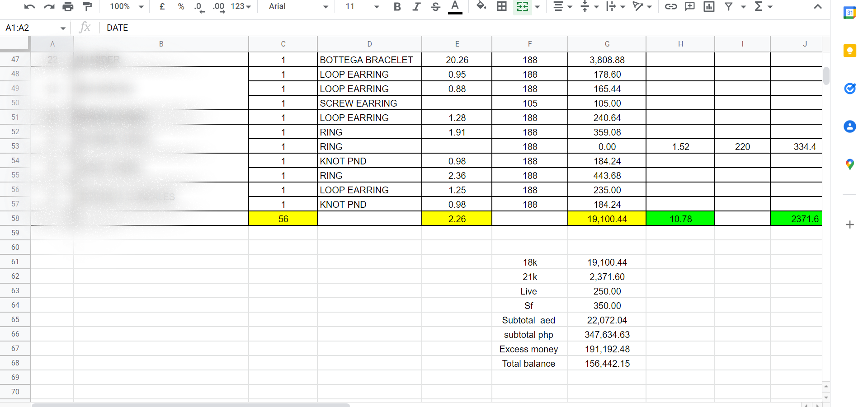Decrease decimal places
868x407 pixels.
(199, 6)
